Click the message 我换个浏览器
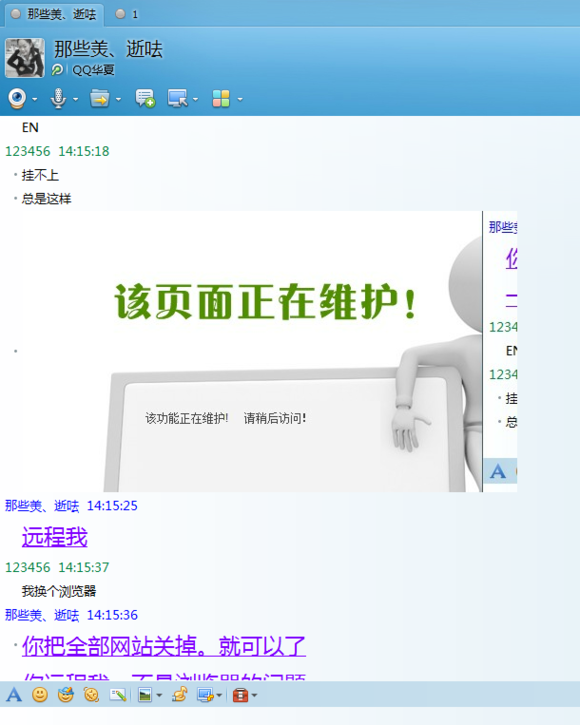 tap(59, 591)
